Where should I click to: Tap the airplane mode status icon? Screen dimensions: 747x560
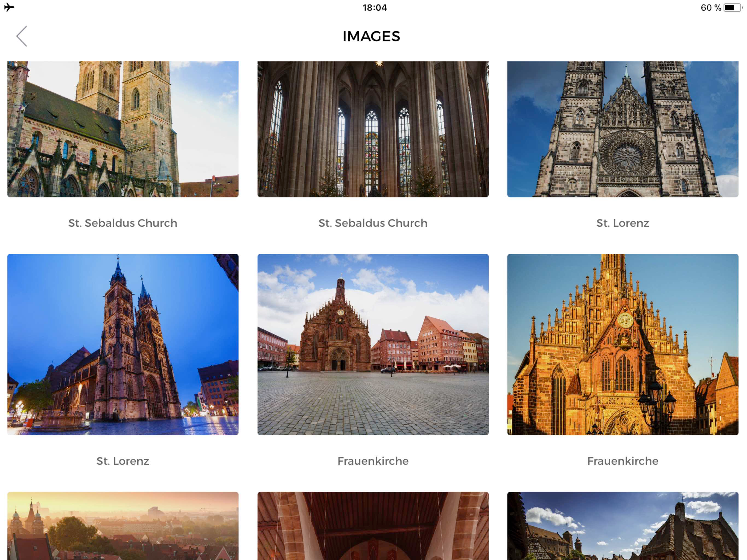point(9,7)
